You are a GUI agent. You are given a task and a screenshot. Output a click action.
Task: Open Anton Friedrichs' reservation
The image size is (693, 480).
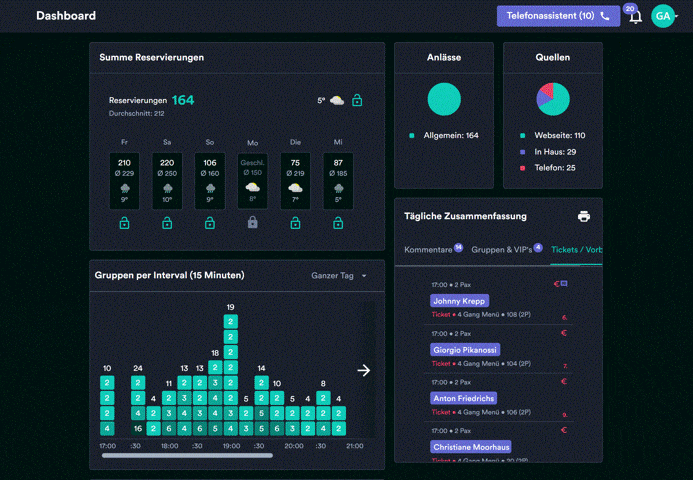tap(463, 398)
